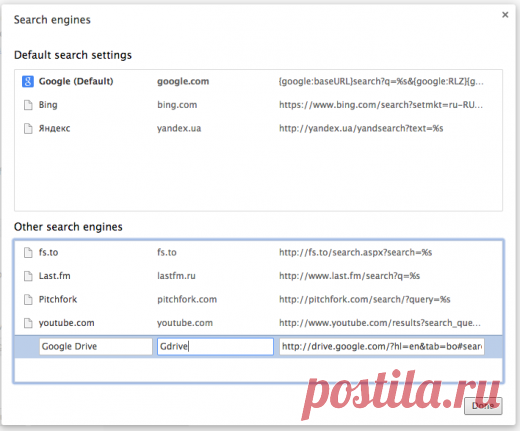This screenshot has width=520, height=431.
Task: Select the Last.fm engine name
Action: 55,276
